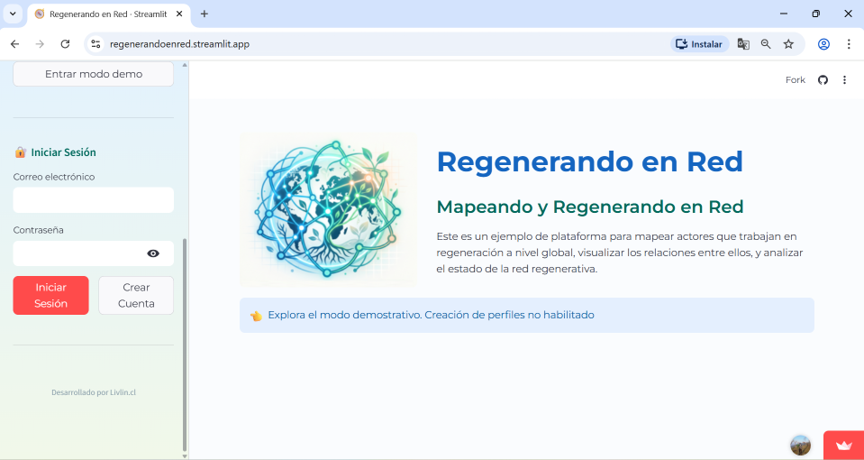The height and width of the screenshot is (460, 864).
Task: Click the Iniciar Sesión sidebar heading
Action: pyautogui.click(x=63, y=152)
